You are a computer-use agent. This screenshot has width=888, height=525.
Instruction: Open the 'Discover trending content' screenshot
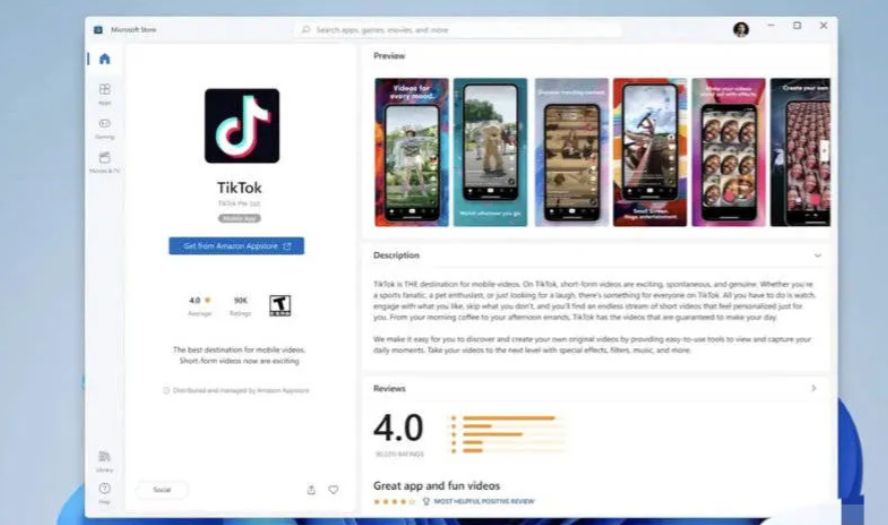click(x=572, y=152)
